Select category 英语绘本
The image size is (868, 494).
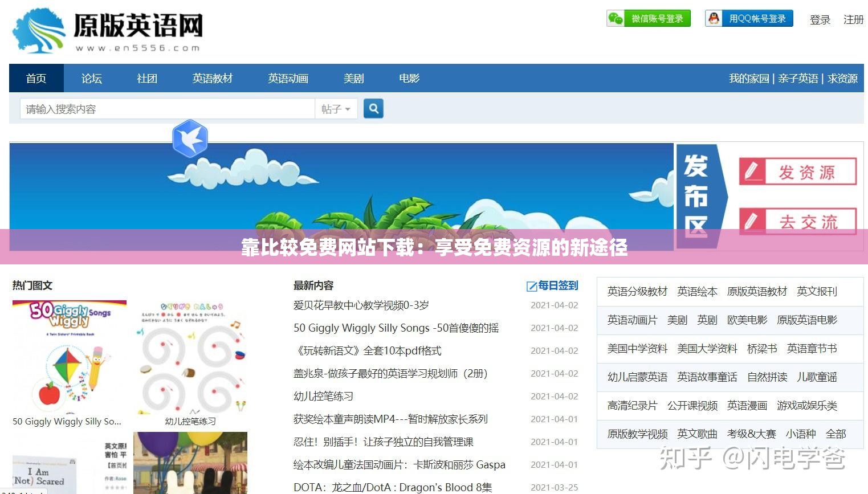697,292
